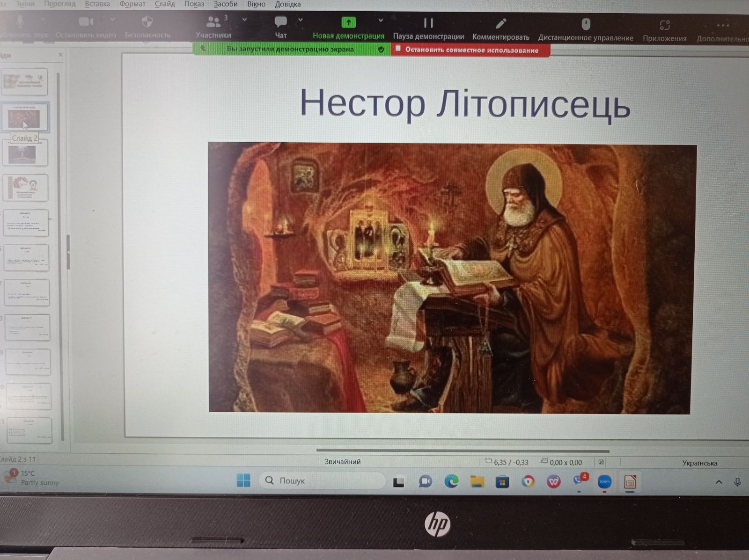Click Дистанционное управление remote control
The height and width of the screenshot is (560, 749).
[586, 24]
